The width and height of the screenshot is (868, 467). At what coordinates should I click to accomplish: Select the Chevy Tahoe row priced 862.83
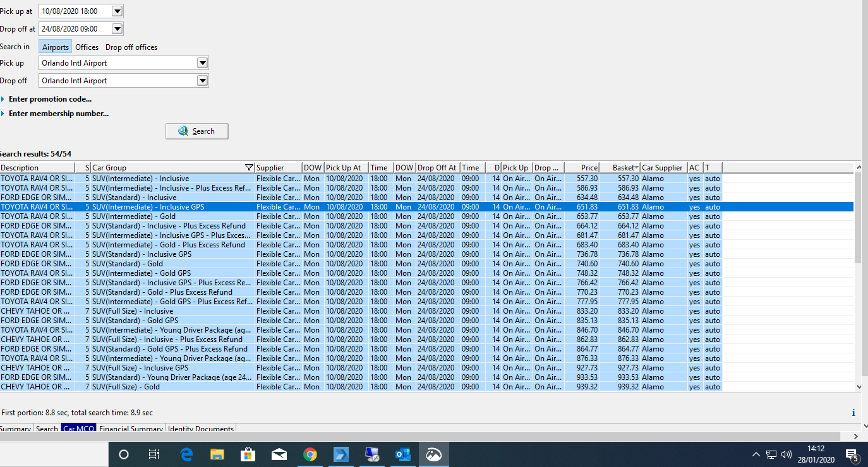(x=426, y=340)
